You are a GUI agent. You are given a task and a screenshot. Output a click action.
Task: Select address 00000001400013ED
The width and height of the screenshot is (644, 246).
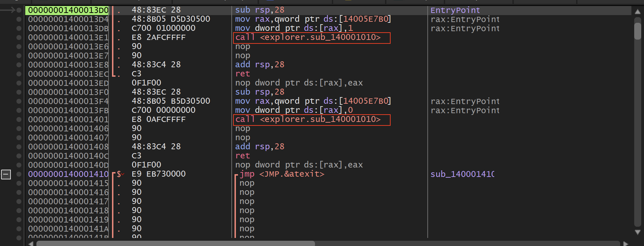pos(68,83)
